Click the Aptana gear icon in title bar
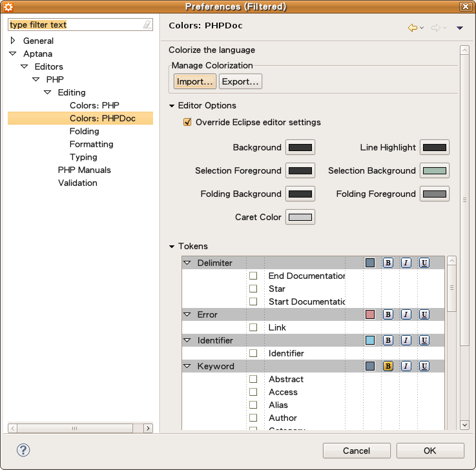This screenshot has height=470, width=476. [x=8, y=6]
